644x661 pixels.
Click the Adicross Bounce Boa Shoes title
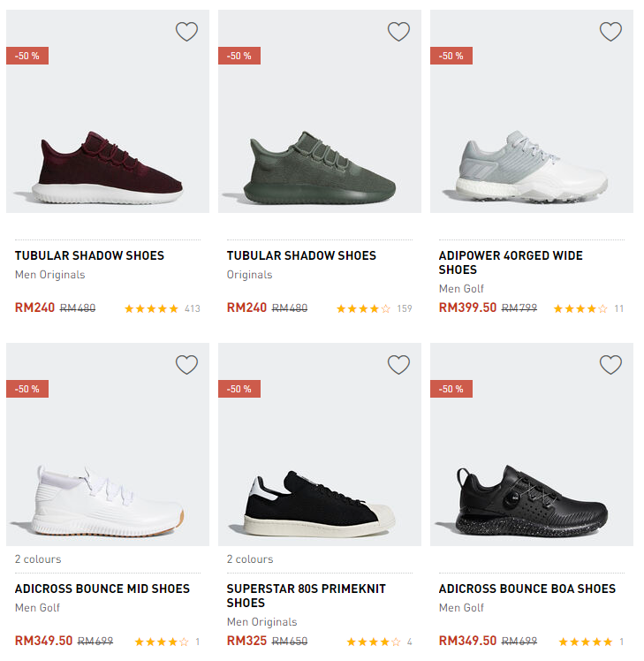[x=527, y=589]
